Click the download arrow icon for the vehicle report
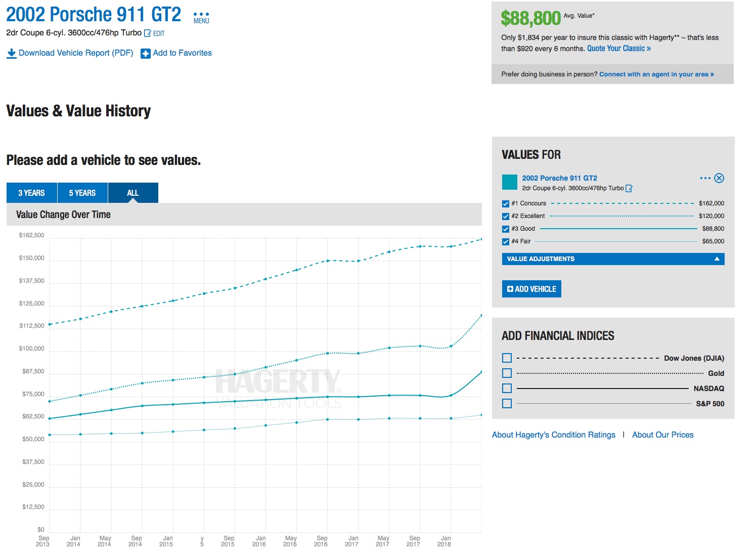Viewport: 756px width, 559px height. coord(11,53)
